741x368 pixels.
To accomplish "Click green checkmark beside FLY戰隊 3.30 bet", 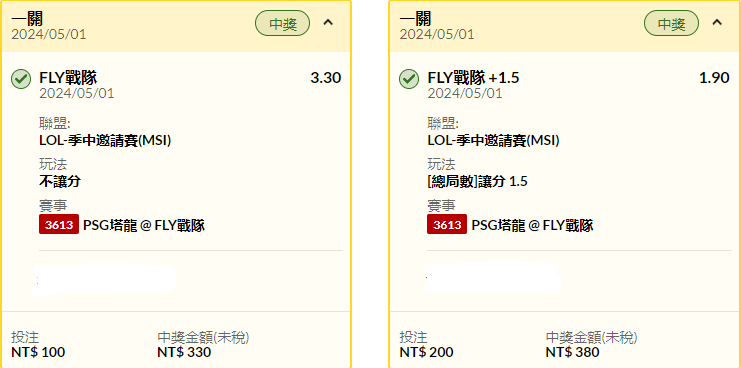I will click(21, 79).
